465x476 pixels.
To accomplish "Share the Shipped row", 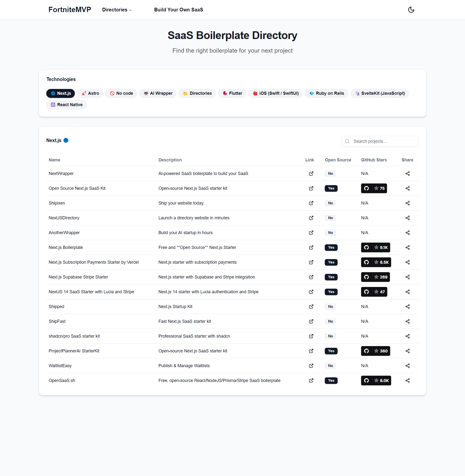I will tap(408, 307).
